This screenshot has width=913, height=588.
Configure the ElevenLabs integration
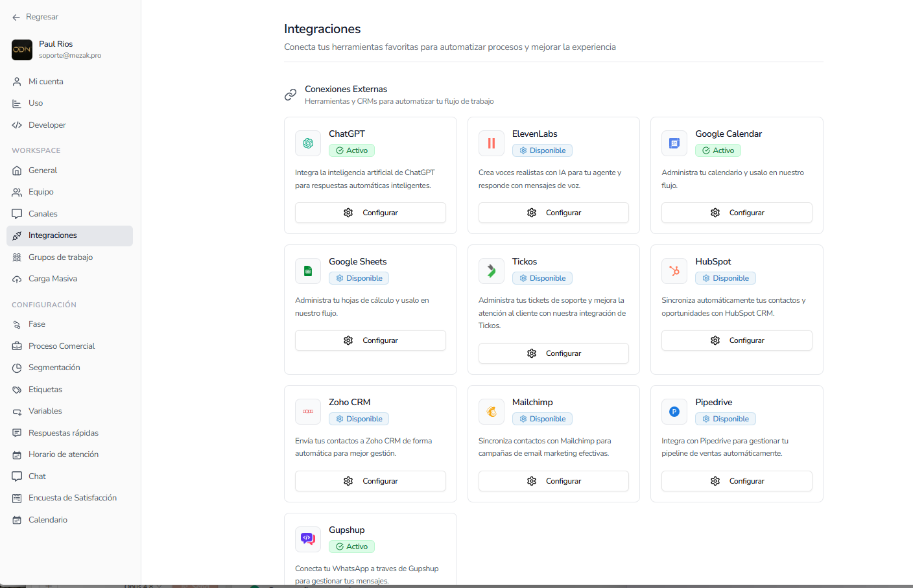[x=554, y=213]
